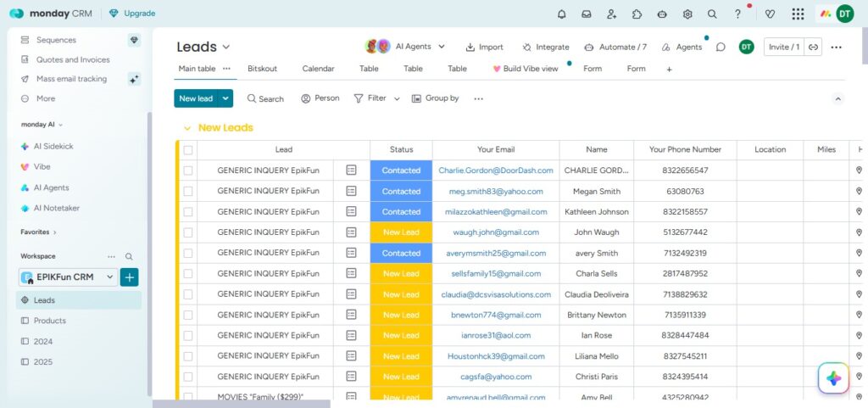Select all leads with header checkbox
Image resolution: width=868 pixels, height=408 pixels.
point(188,150)
